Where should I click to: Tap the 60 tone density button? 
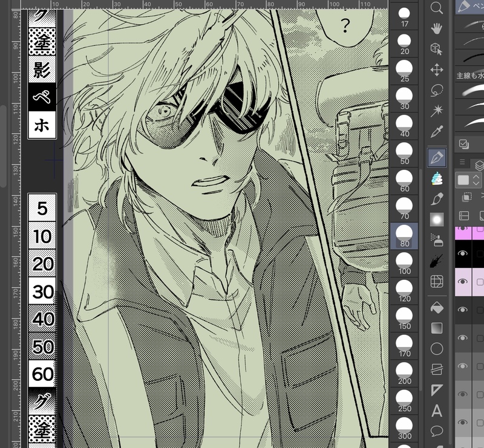coord(42,374)
